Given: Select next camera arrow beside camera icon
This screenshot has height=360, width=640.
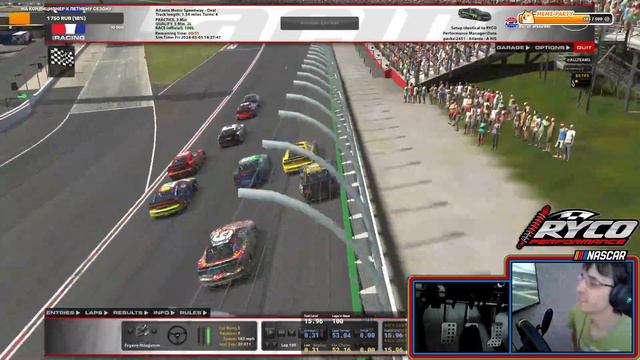Looking at the screenshot, I should tap(154, 331).
